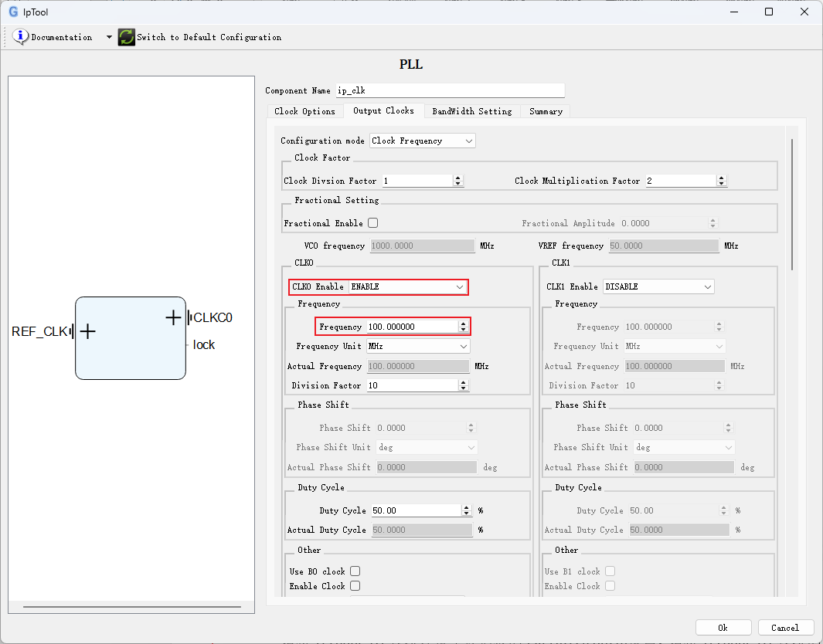
Task: Click the CLK0 Phase Shift stepper
Action: (x=471, y=428)
